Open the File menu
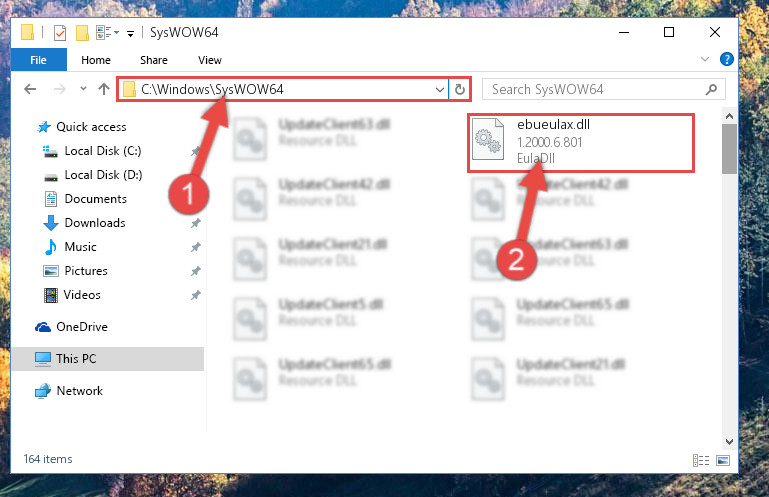The image size is (769, 497). pyautogui.click(x=38, y=60)
